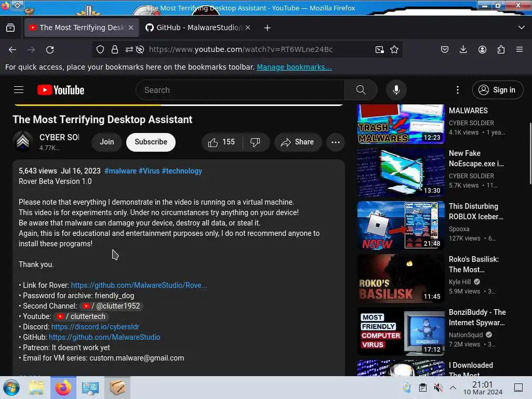Open New Fake NoEscape.exe video thumbnail

[401, 172]
